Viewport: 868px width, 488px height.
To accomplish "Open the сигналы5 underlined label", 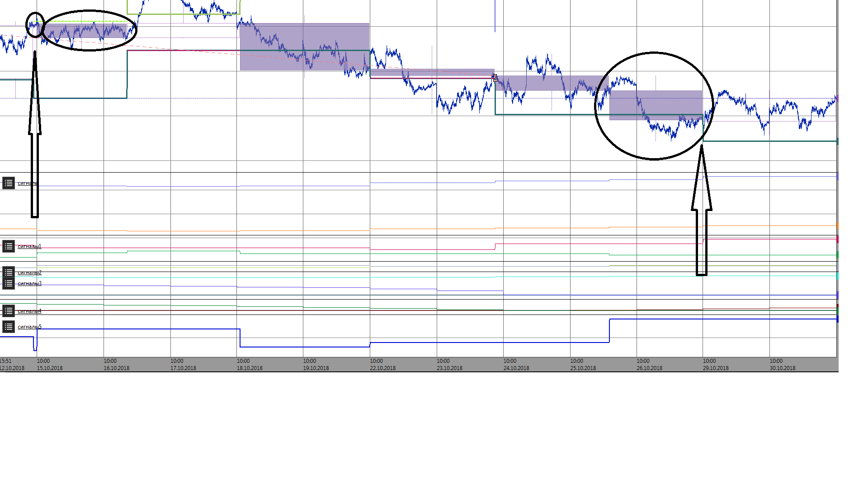I will tap(29, 327).
